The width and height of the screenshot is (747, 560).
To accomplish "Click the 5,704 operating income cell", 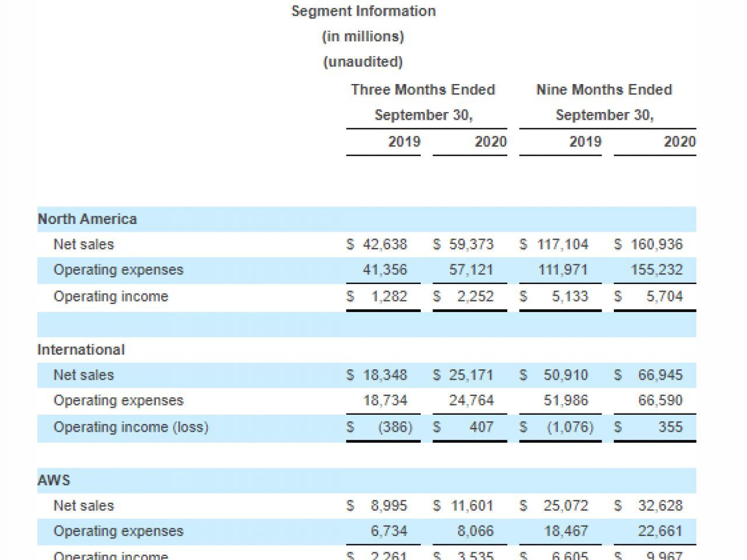I will (665, 296).
